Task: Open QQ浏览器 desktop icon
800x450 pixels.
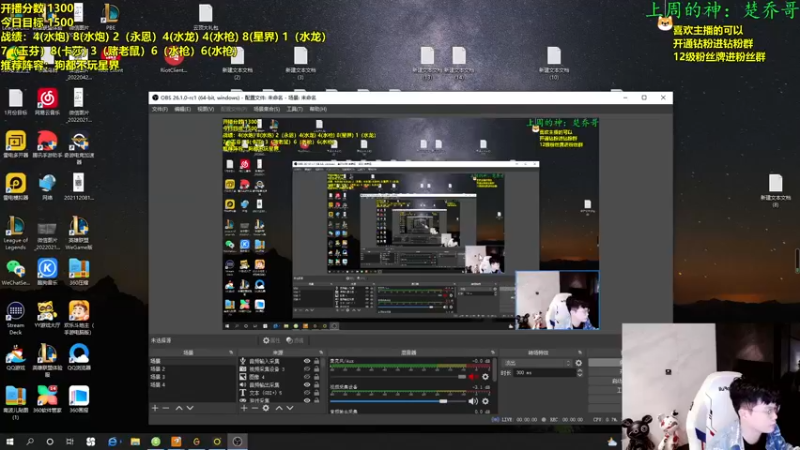Action: [x=79, y=356]
